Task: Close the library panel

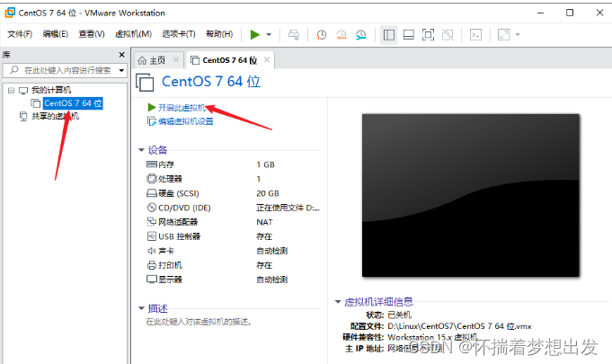Action: click(x=122, y=55)
